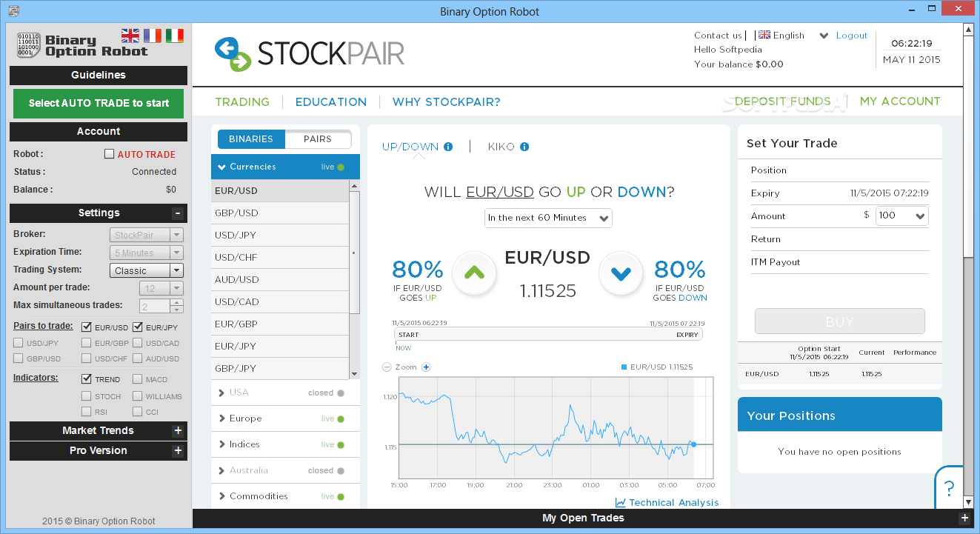Select the KIKO tab
The height and width of the screenshot is (534, 980).
501,147
